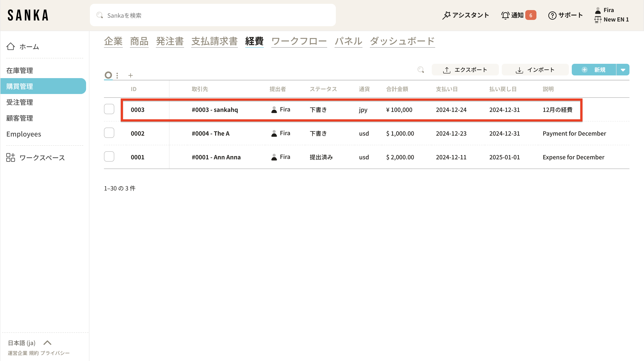Viewport: 644px width, 361px height.
Task: Open the ダッシュボード tab
Action: click(x=402, y=41)
